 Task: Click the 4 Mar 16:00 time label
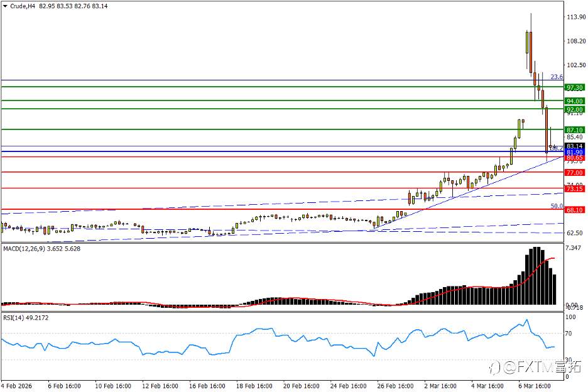[x=487, y=386]
